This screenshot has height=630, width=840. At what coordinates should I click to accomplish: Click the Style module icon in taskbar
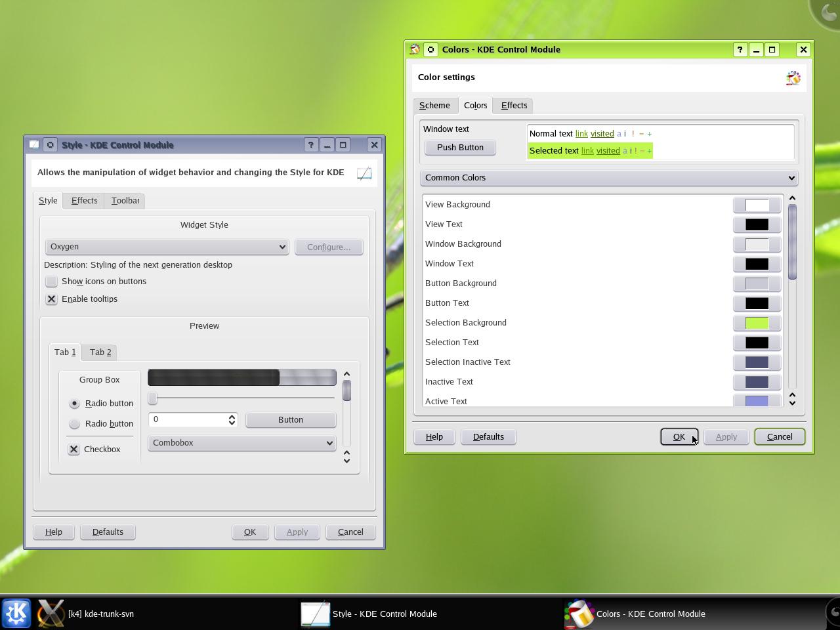[x=315, y=614]
